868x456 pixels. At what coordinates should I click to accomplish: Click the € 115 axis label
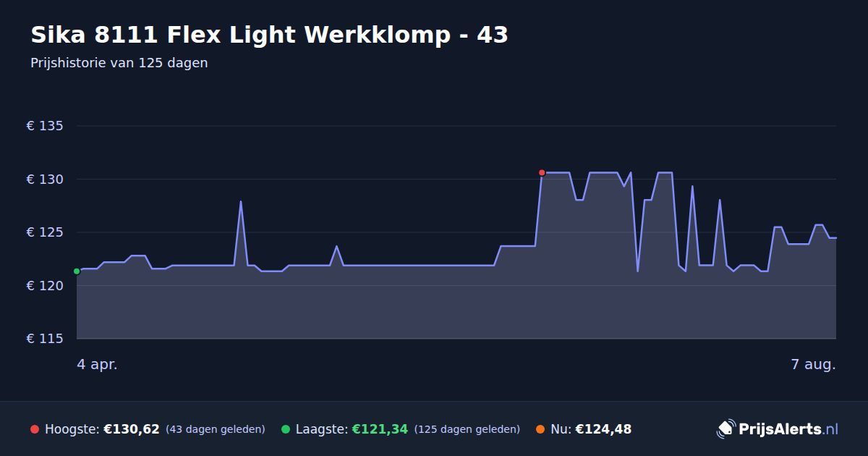coord(45,339)
